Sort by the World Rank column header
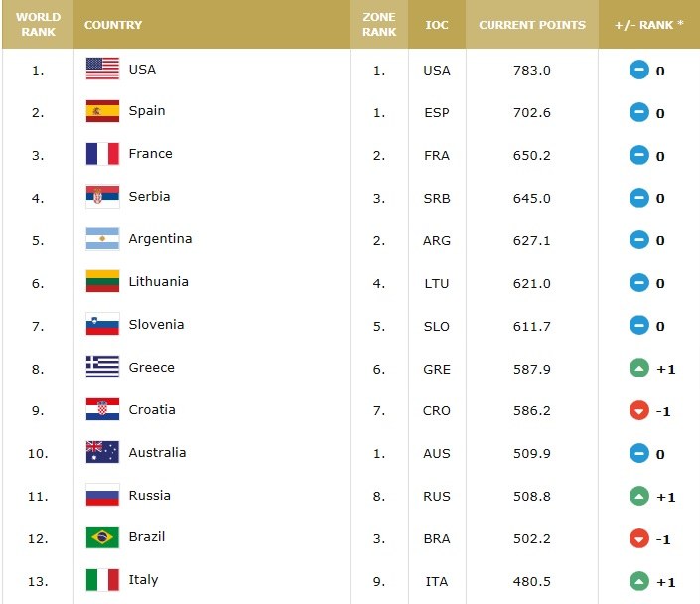Image resolution: width=700 pixels, height=604 pixels. click(38, 25)
